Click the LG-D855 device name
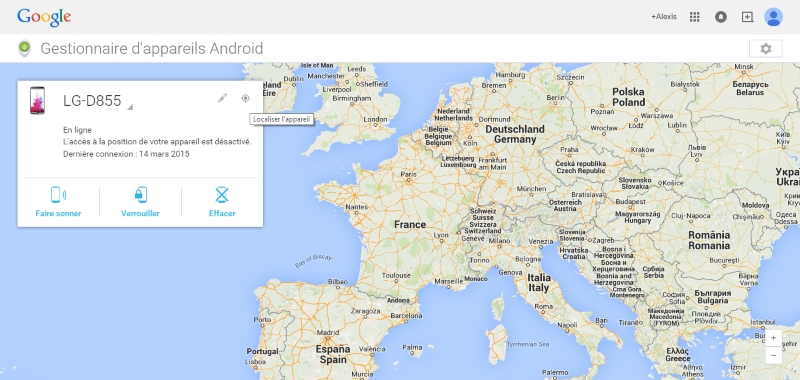The width and height of the screenshot is (800, 380). 92,100
